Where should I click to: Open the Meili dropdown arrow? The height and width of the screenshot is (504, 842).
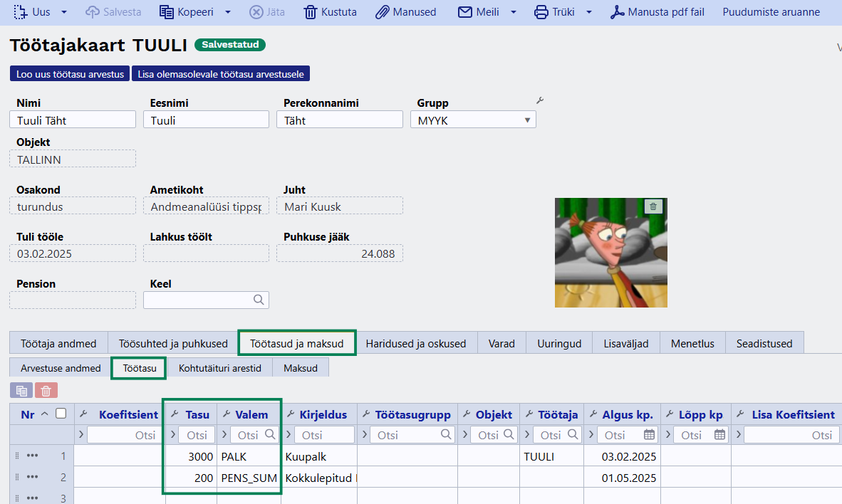pyautogui.click(x=514, y=12)
